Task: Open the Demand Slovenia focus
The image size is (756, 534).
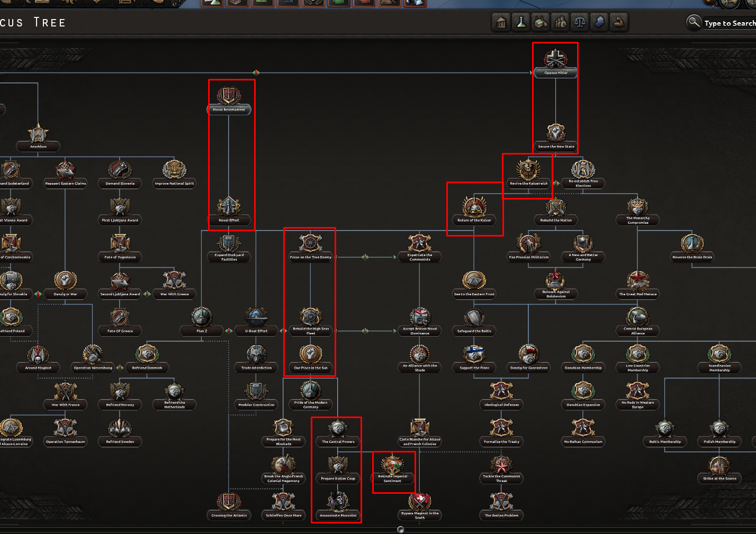Action: pyautogui.click(x=120, y=174)
